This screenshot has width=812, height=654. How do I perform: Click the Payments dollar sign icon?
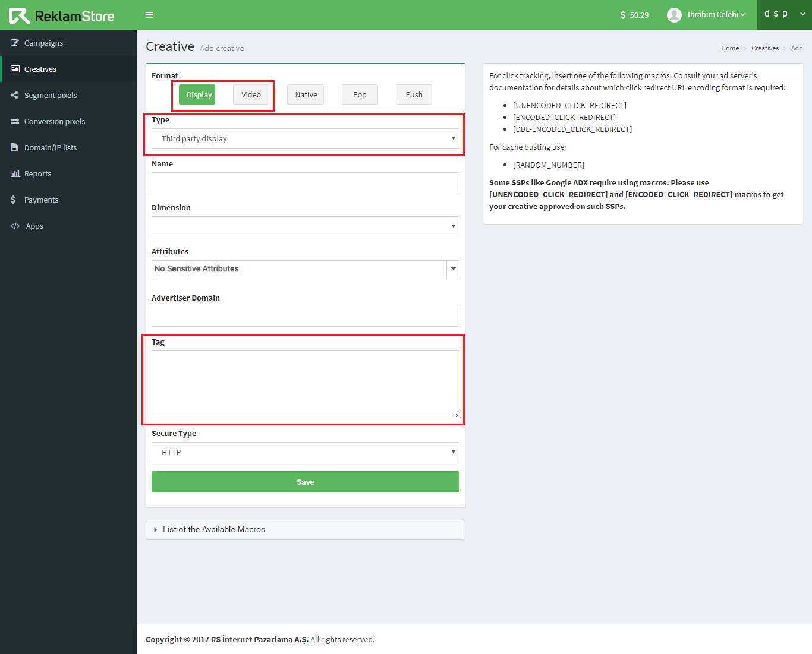coord(13,200)
